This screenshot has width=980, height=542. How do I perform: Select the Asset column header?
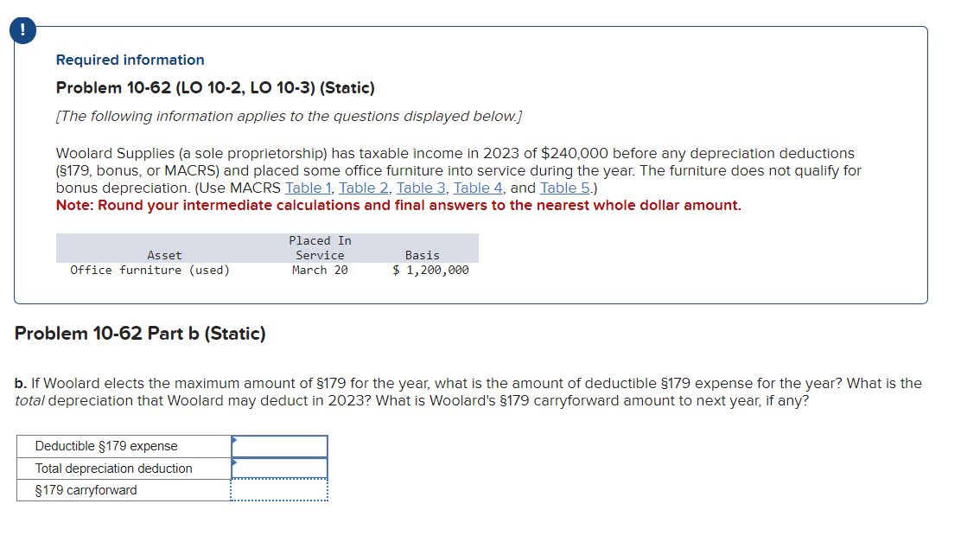click(x=164, y=254)
